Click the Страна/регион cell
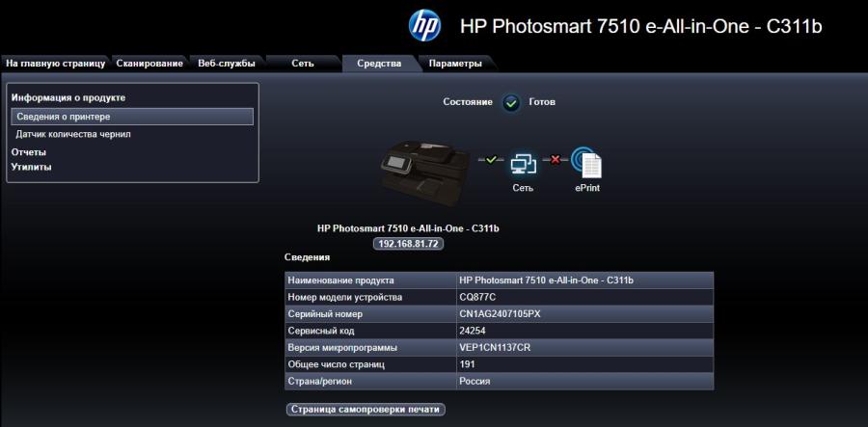868x427 pixels. coord(370,382)
